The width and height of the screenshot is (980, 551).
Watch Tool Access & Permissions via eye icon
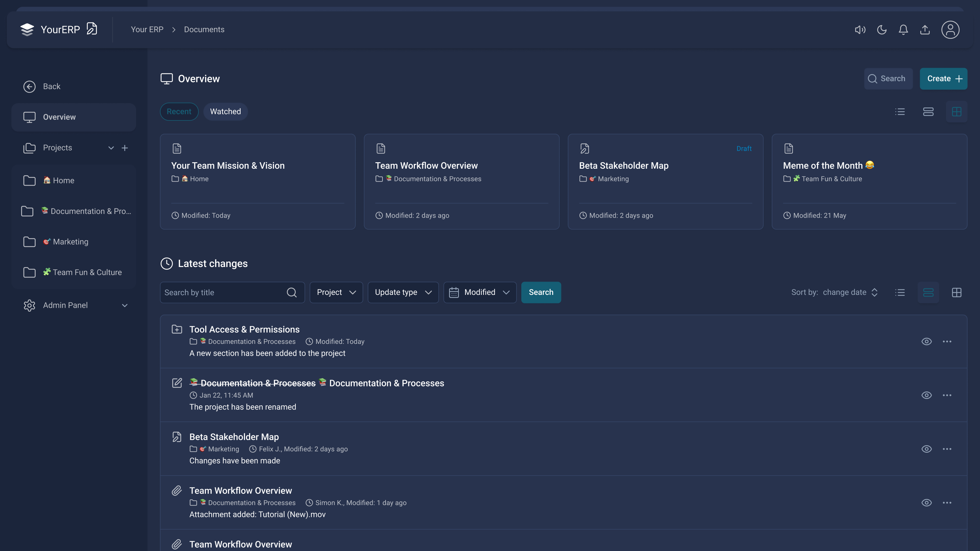[x=926, y=341]
